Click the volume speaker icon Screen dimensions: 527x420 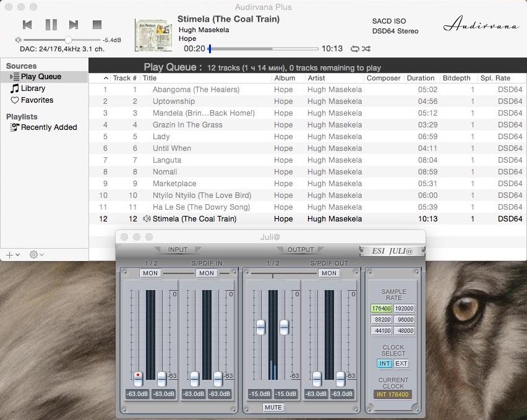pos(18,40)
